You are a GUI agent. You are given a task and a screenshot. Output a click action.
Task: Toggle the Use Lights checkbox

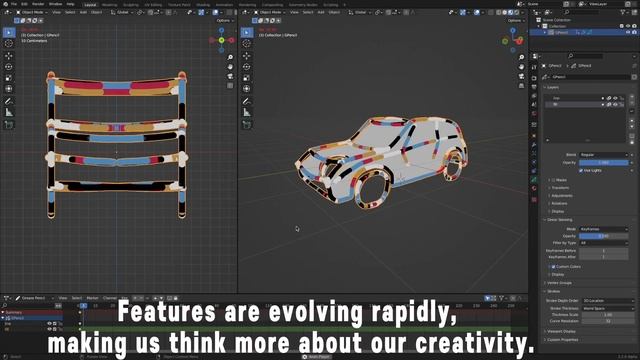coord(581,171)
